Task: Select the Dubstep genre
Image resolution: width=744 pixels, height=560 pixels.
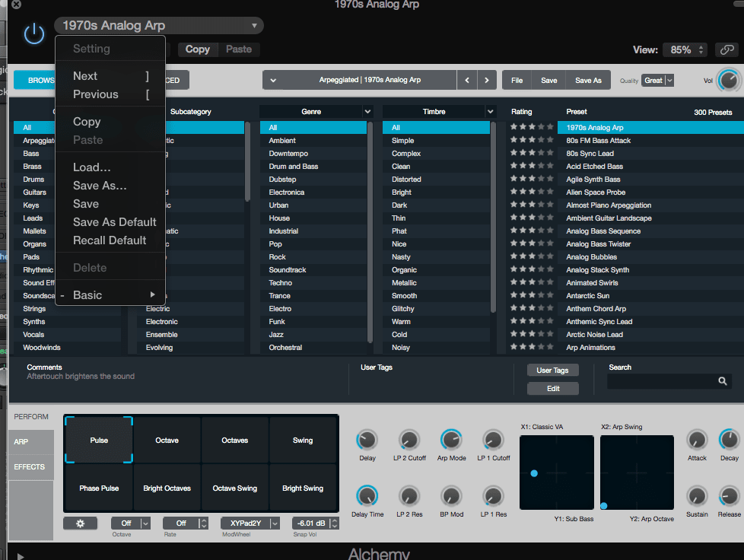Action: pos(313,180)
